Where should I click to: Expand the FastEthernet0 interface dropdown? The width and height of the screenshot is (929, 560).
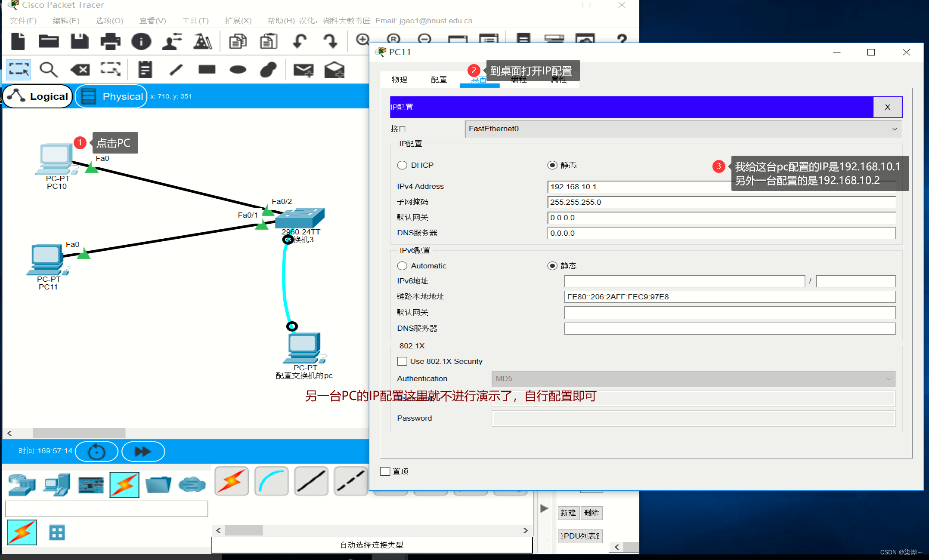(683, 129)
